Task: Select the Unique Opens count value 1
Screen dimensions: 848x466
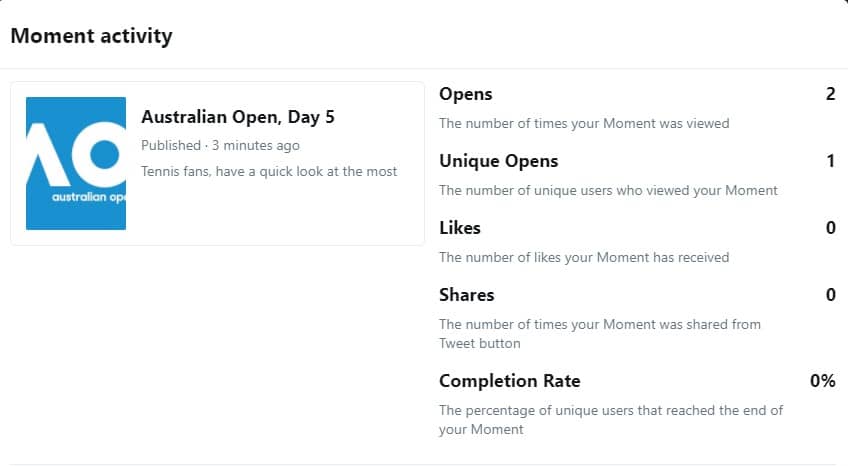Action: [831, 161]
